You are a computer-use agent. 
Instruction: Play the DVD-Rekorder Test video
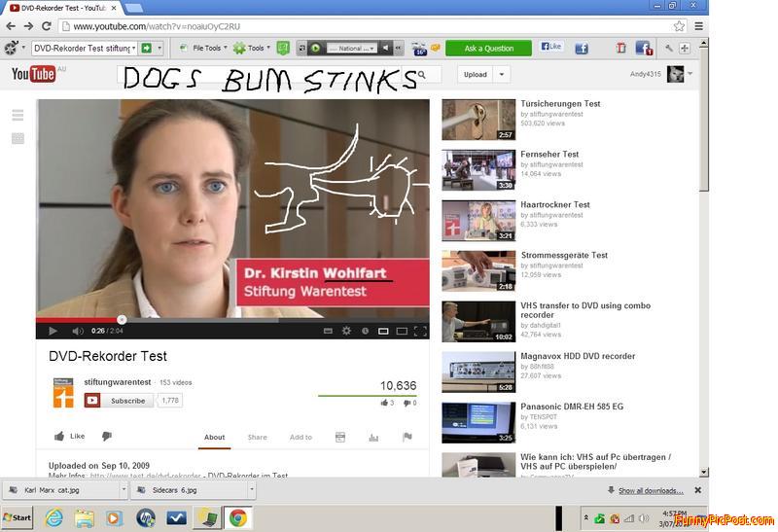[53, 331]
